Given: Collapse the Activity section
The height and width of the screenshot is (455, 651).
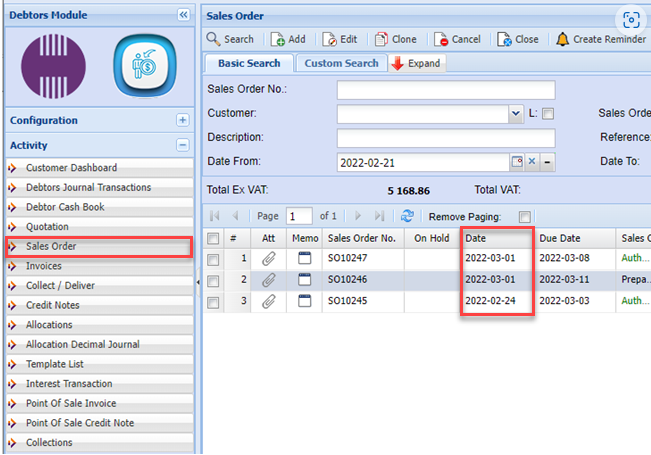Looking at the screenshot, I should pyautogui.click(x=182, y=145).
